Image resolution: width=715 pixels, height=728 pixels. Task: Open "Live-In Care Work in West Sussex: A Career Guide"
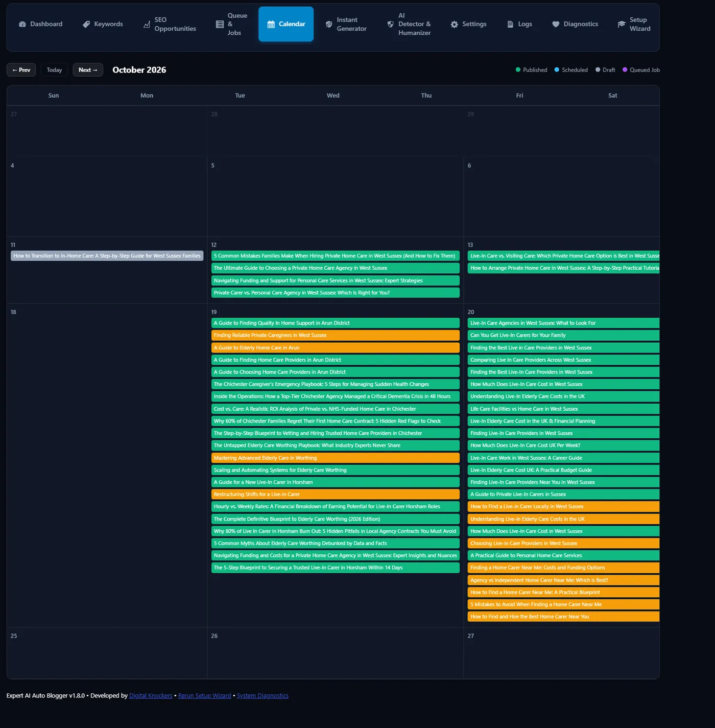click(564, 458)
